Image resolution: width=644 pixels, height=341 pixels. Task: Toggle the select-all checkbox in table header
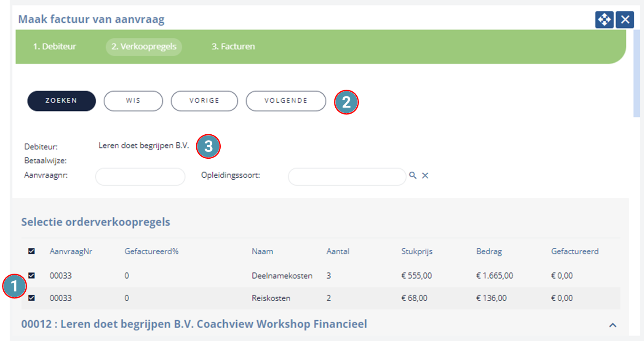point(32,251)
